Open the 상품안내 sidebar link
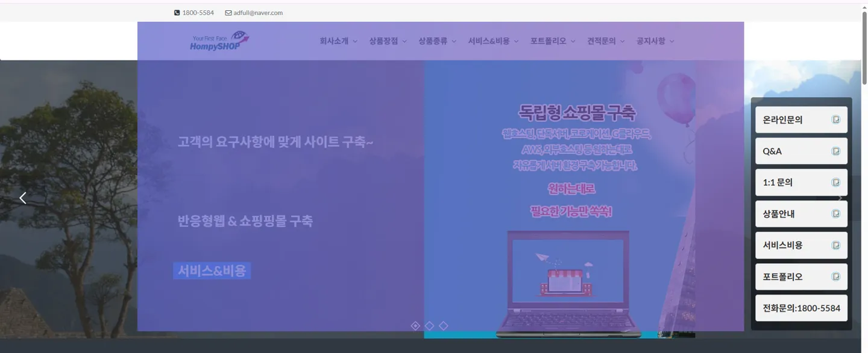This screenshot has width=868, height=353. tap(801, 214)
